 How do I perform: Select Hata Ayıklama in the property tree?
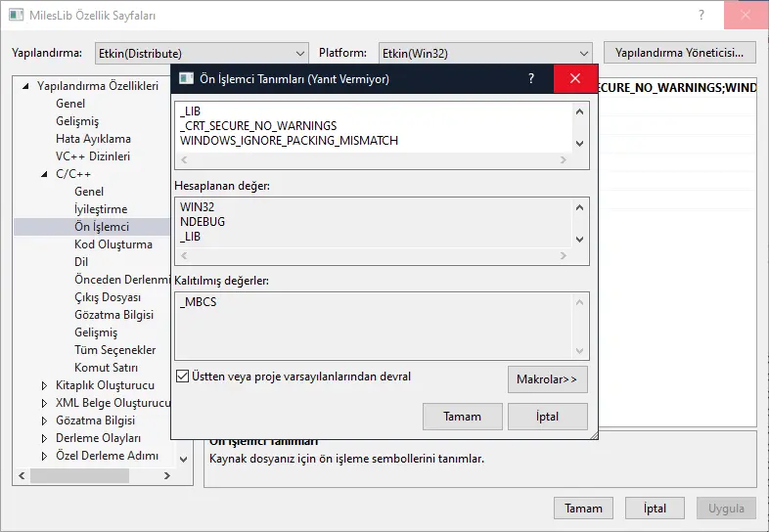click(93, 139)
